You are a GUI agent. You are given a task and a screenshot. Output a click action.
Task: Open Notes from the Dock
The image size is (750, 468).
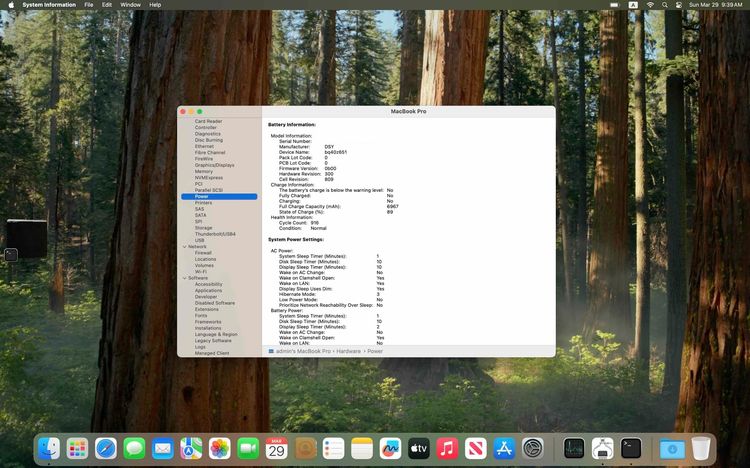[x=362, y=448]
